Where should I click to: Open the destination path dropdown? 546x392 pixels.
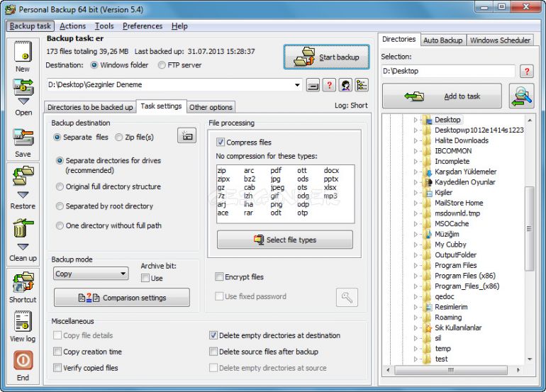pyautogui.click(x=297, y=85)
